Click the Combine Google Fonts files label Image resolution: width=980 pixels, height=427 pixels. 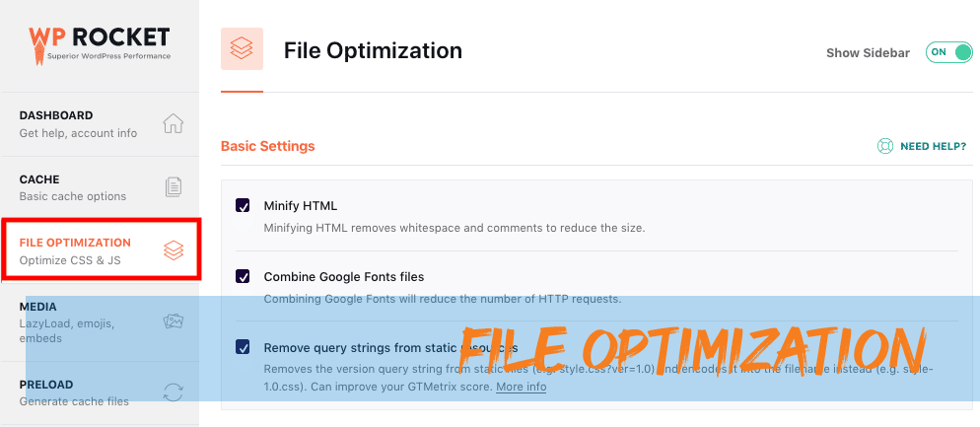tap(344, 276)
